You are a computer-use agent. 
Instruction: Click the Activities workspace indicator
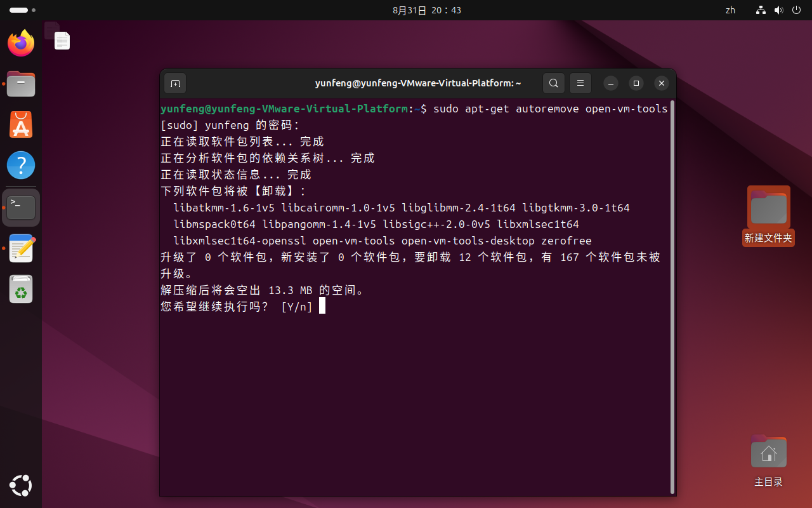[23, 10]
